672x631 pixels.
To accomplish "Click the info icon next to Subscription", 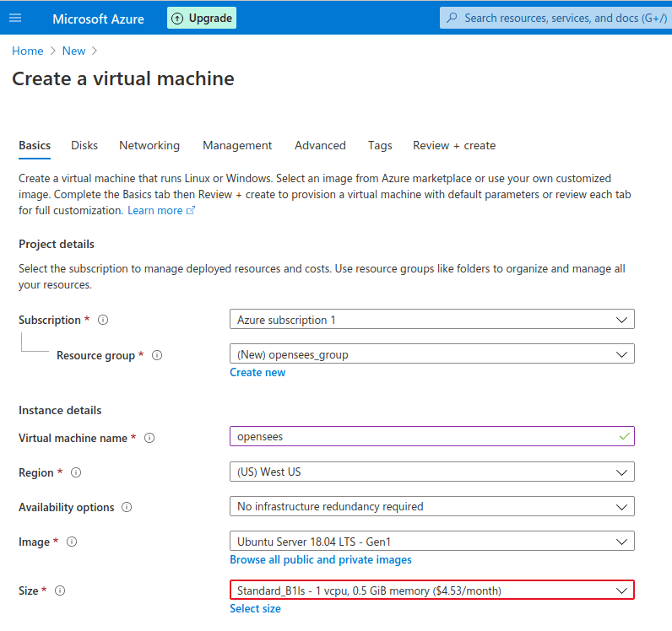I will (103, 321).
